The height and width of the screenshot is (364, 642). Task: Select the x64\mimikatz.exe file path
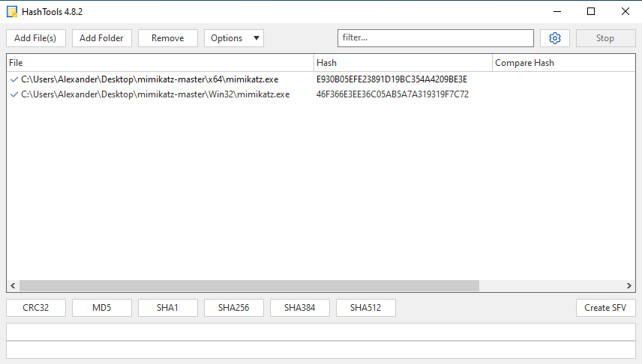[150, 79]
